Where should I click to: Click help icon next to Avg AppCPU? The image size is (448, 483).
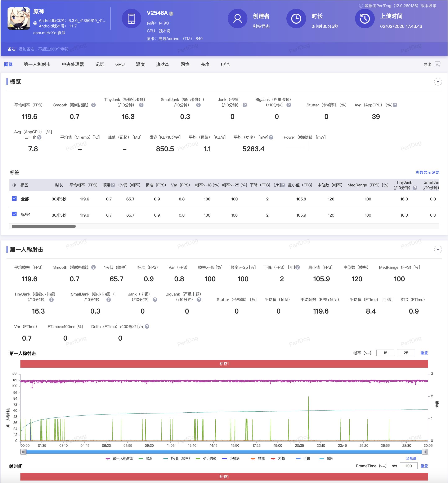[395, 105]
